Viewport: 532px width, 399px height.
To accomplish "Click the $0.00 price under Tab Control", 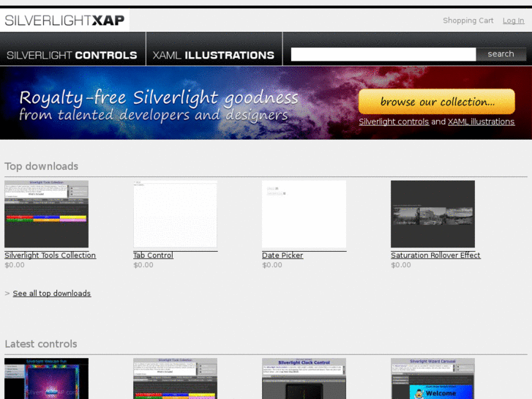I will (143, 265).
